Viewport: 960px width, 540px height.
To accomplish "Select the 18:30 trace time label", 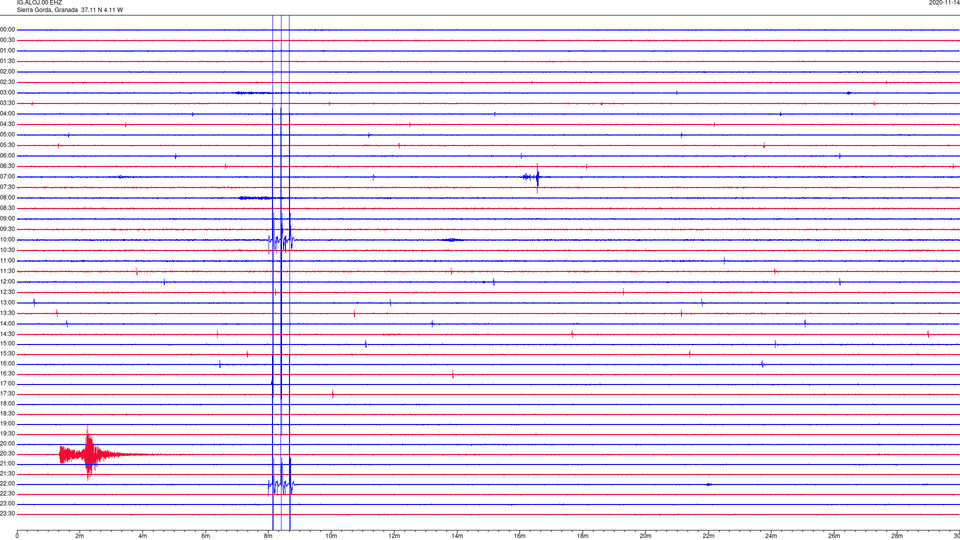I will (8, 414).
